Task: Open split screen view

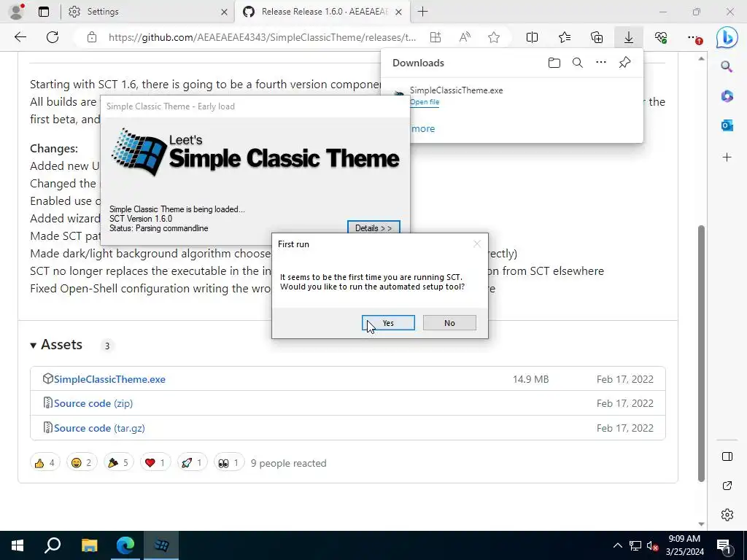Action: 532,37
